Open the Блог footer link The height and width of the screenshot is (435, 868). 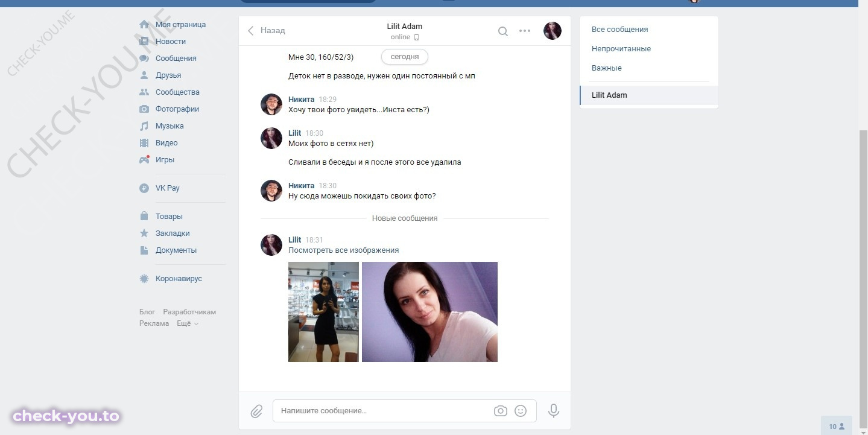pos(147,312)
